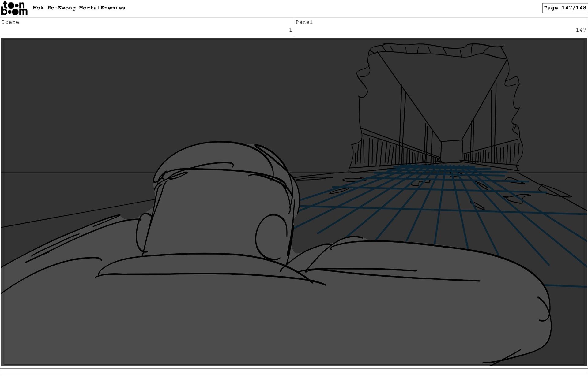Select the Scene label text

point(10,22)
